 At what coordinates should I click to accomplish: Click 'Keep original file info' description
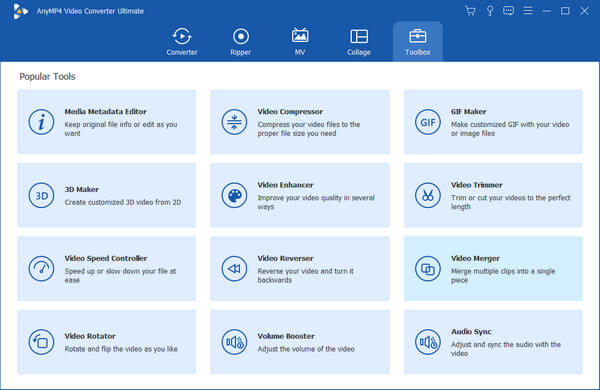point(121,129)
